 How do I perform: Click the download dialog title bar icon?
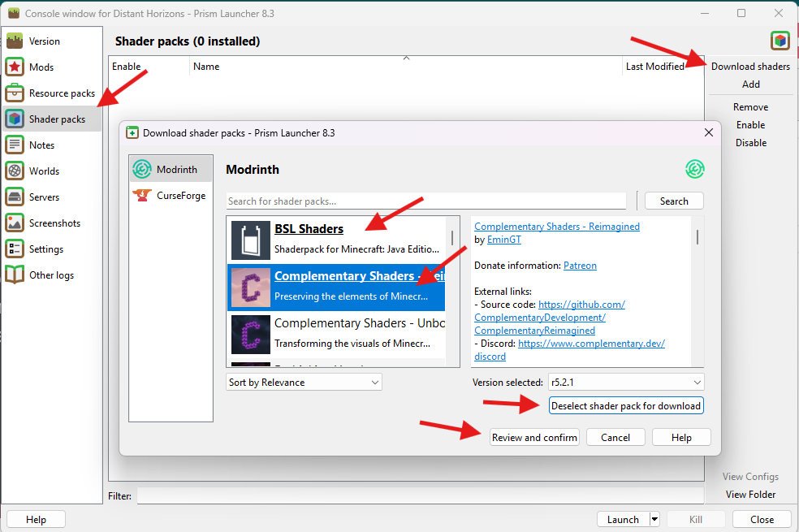tap(132, 133)
